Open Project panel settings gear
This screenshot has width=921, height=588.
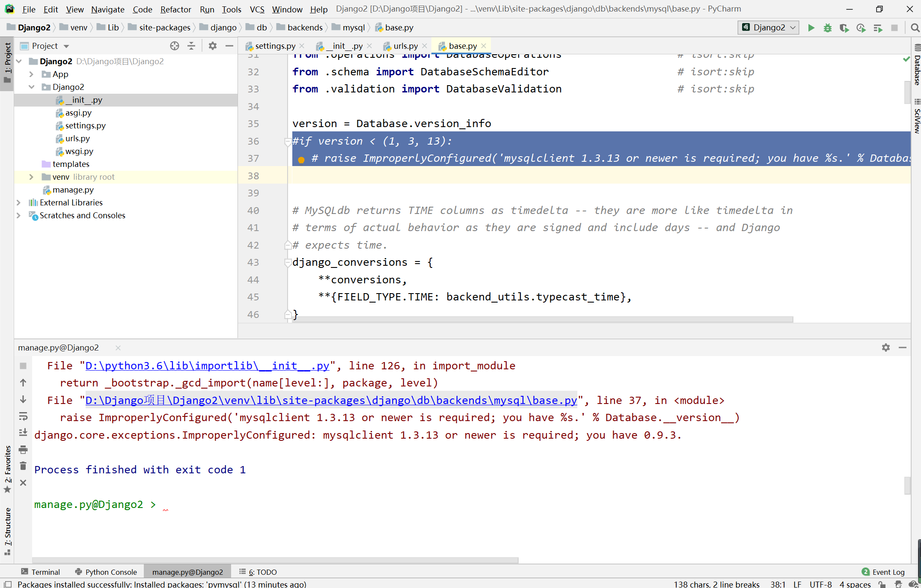pos(213,46)
